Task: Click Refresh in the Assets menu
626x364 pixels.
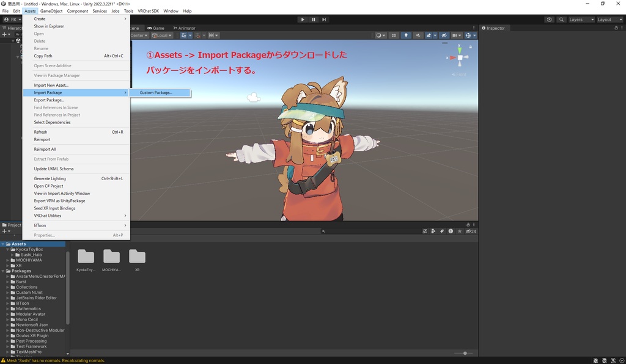Action: point(76,132)
